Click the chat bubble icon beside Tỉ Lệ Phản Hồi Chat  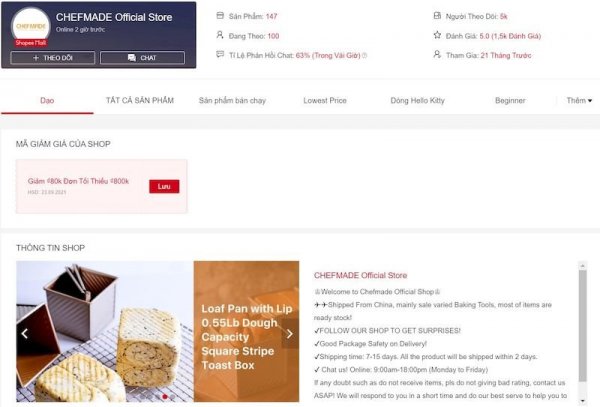[220, 54]
